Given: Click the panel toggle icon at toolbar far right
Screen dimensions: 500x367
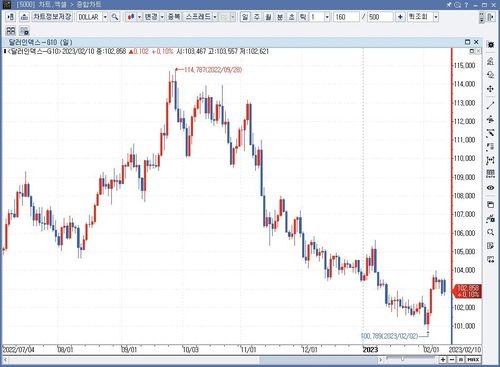Looking at the screenshot, I should 490,17.
